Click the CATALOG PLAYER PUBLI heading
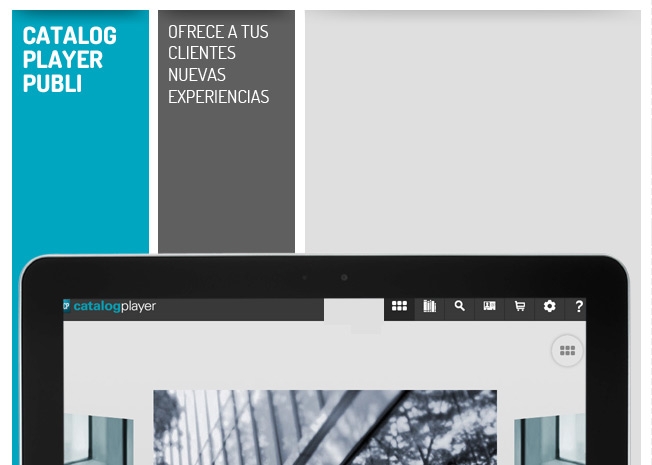Screen dimensions: 652x465 (69, 59)
